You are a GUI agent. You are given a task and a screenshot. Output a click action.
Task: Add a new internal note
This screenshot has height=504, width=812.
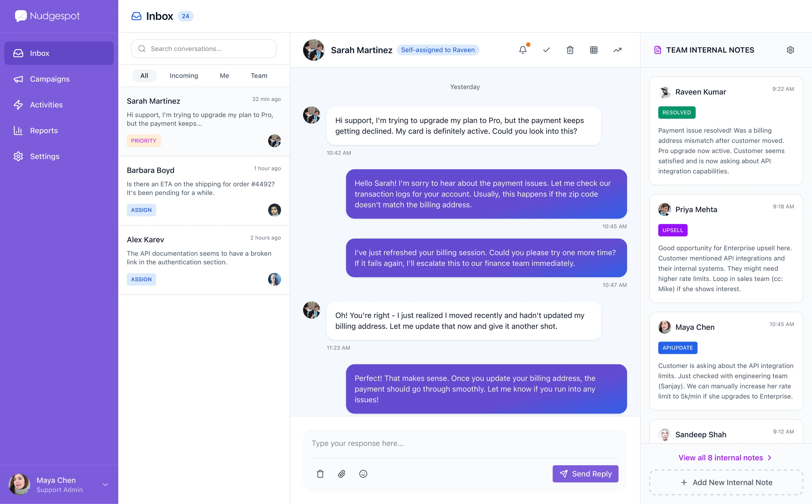pyautogui.click(x=726, y=482)
